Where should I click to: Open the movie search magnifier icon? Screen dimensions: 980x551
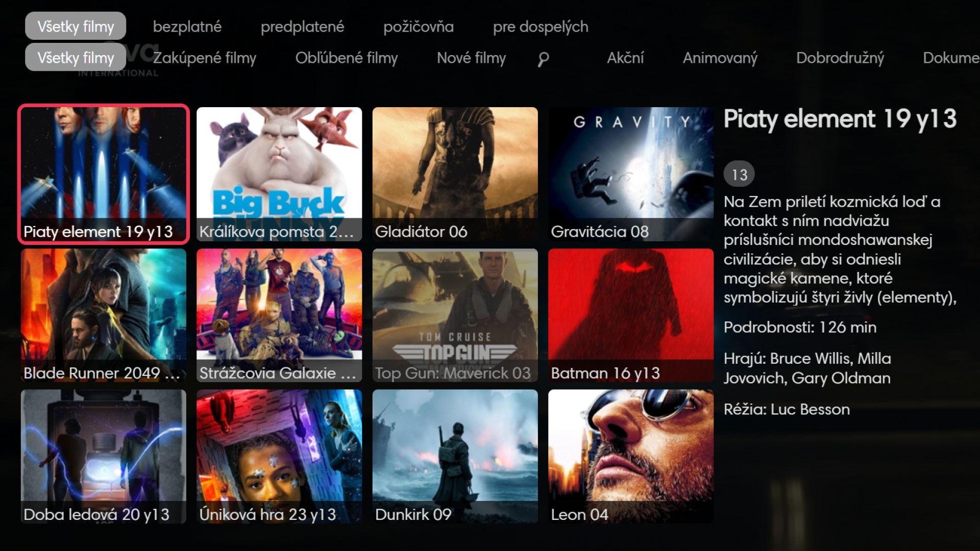tap(543, 59)
